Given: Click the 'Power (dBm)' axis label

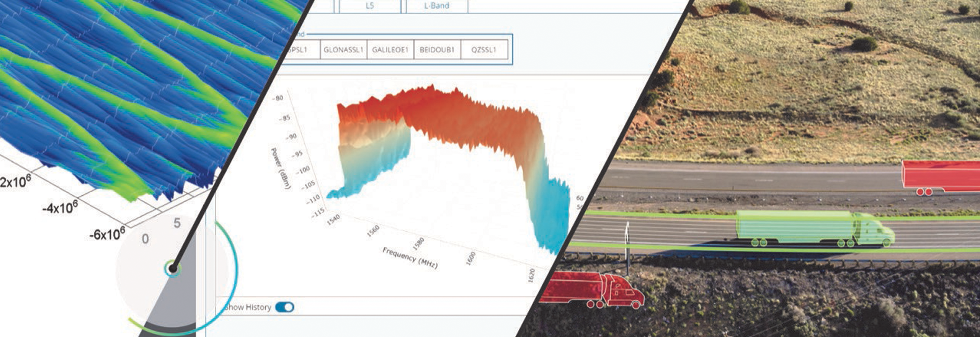Looking at the screenshot, I should (281, 168).
